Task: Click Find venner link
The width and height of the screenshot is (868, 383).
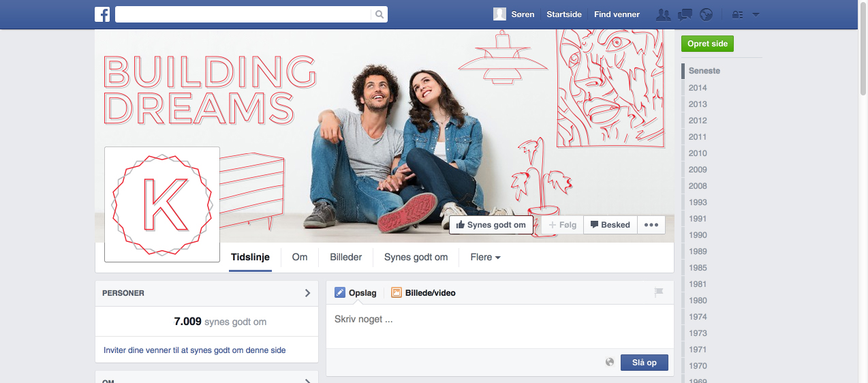Action: point(617,14)
